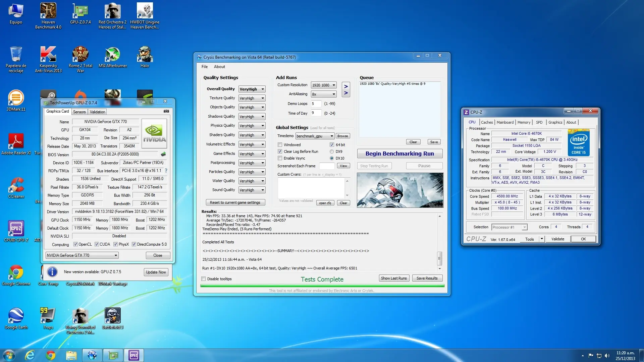This screenshot has width=644, height=362.
Task: Open the GPU-Z 0.7.4 desktop shortcut
Action: pos(80,13)
